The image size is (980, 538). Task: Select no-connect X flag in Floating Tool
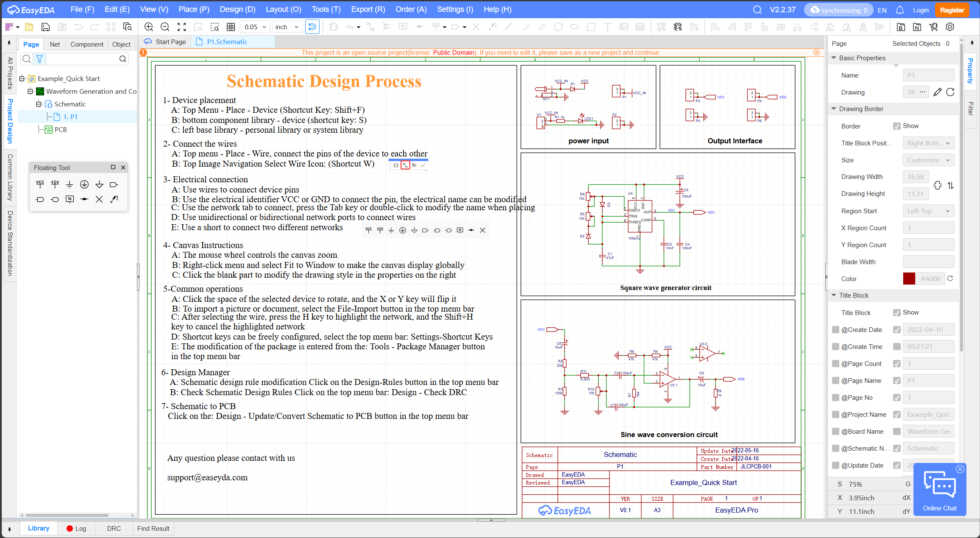pos(99,199)
